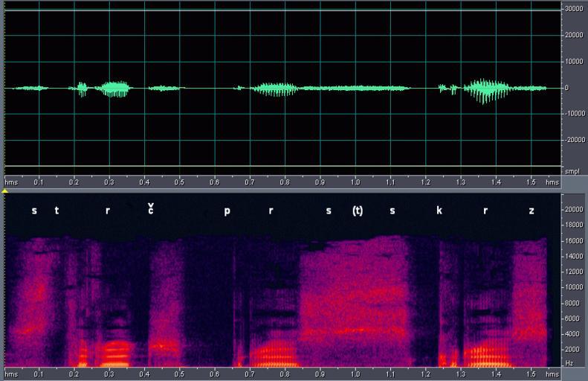
Task: Click the yellow cursor marker above the spectrogram
Action: (x=6, y=191)
